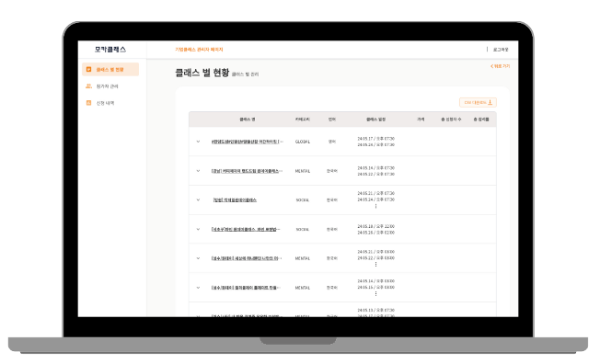Expand the row dated 24.05.21 오후 08:00
This screenshot has height=364, width=600.
pyautogui.click(x=198, y=258)
